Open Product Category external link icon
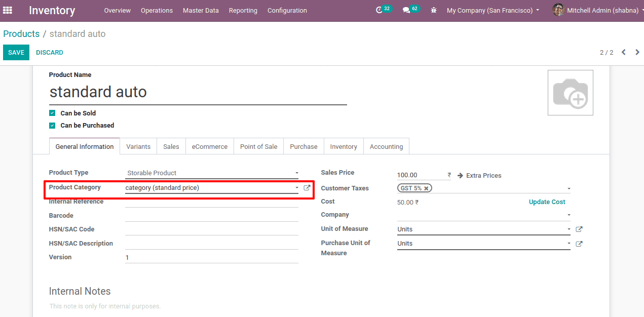 (x=307, y=188)
